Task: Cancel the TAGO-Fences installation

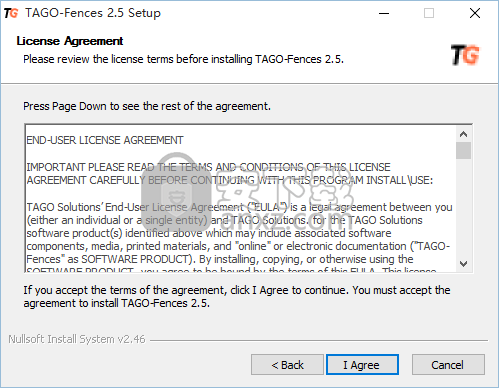Action: coord(448,365)
